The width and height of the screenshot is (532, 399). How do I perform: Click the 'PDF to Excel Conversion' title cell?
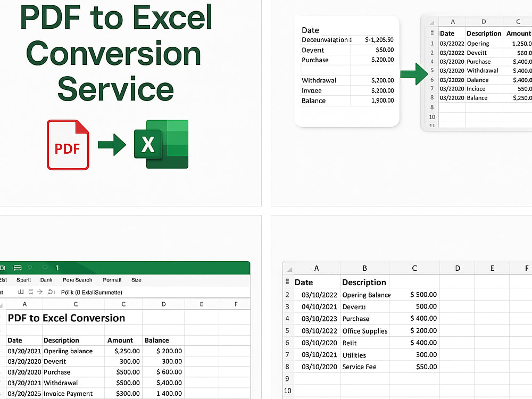(66, 318)
